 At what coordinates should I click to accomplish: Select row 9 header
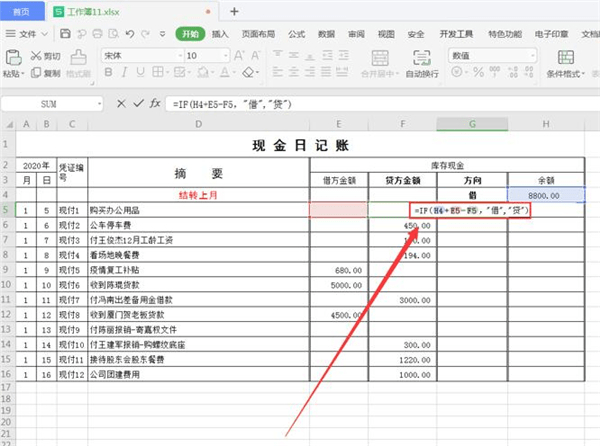coord(6,270)
